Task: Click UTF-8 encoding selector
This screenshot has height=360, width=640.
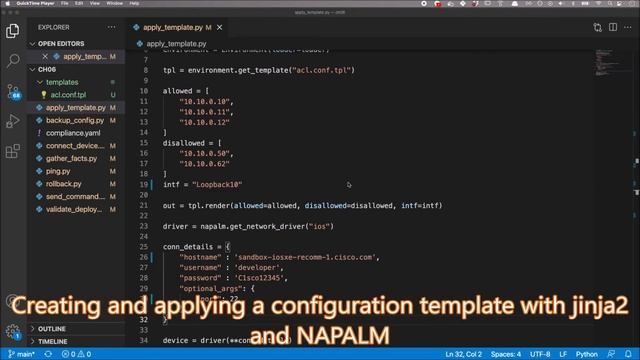Action: tap(540, 354)
